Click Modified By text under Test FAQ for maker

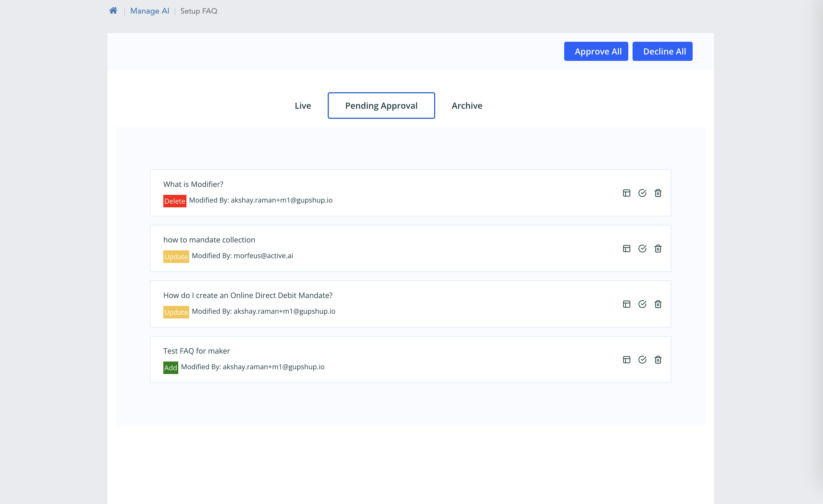(x=252, y=367)
